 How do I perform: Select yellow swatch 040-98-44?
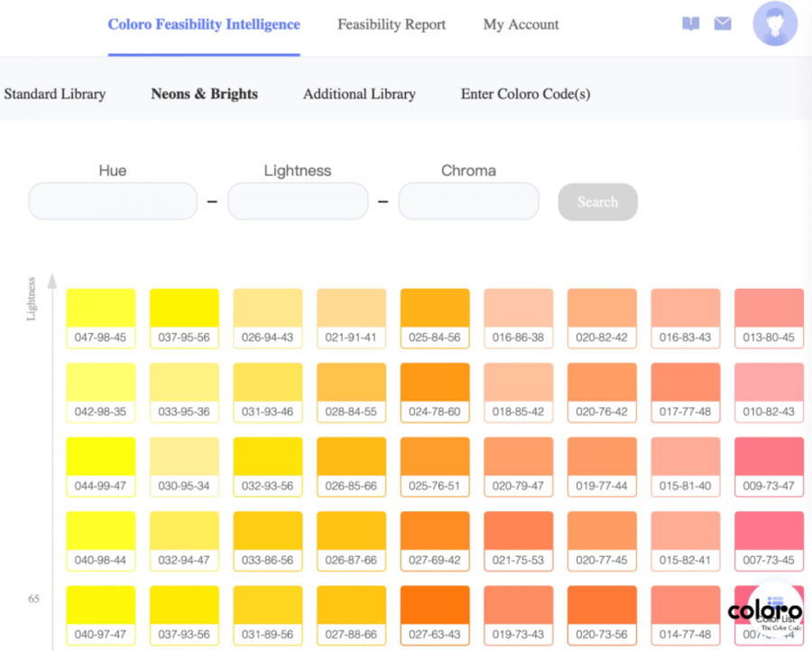[x=100, y=541]
